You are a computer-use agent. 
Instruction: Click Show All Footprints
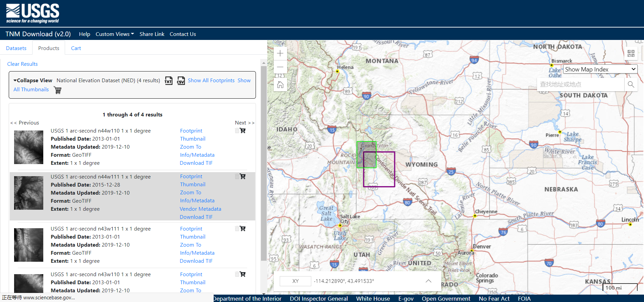tap(211, 81)
